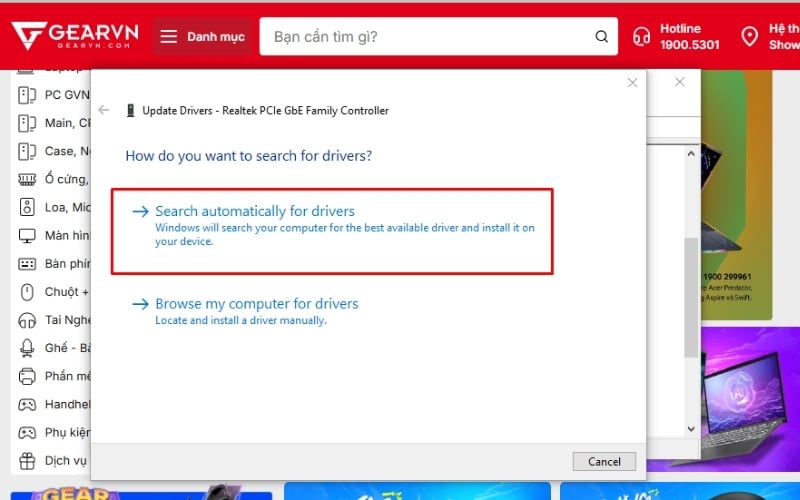Click Hotline 1900.5301 text
Screen dimensions: 800x500
[x=689, y=37]
